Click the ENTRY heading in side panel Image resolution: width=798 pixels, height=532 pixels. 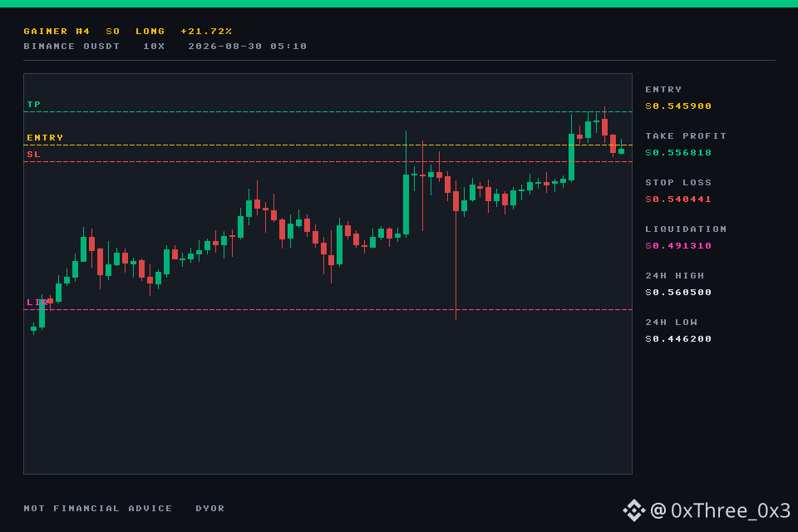[663, 90]
